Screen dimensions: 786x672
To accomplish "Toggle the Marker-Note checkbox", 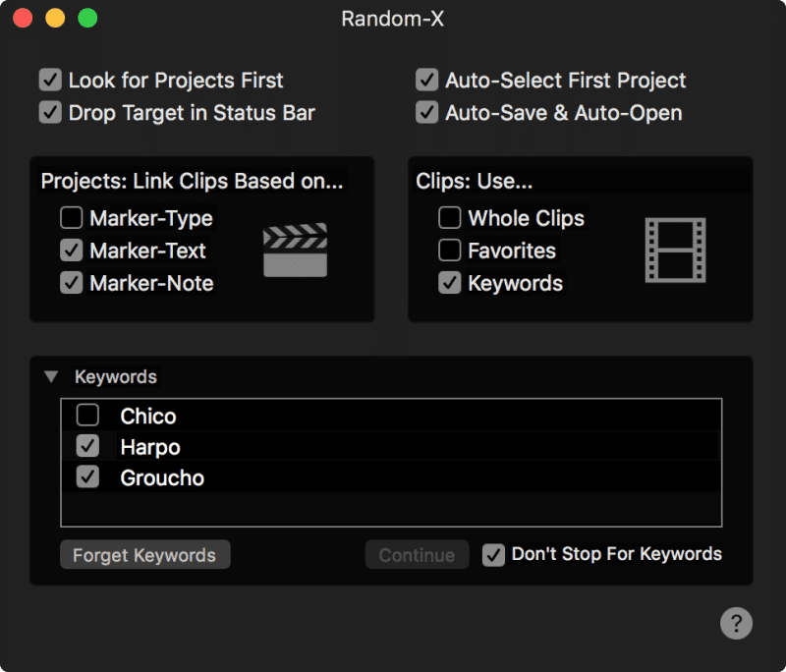I will click(71, 283).
